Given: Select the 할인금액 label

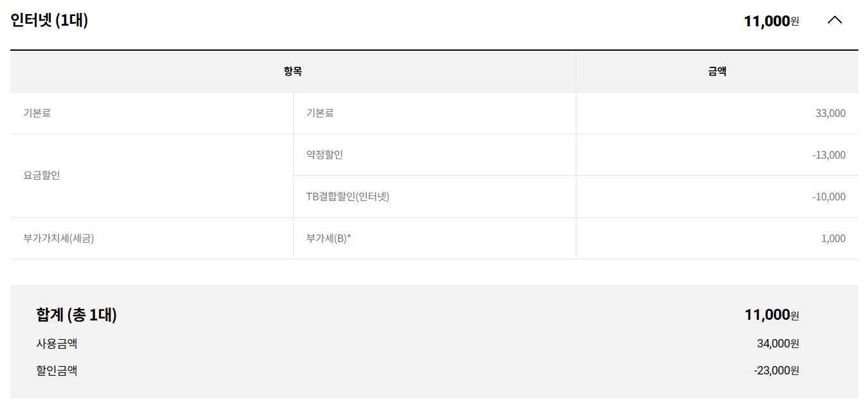Looking at the screenshot, I should [57, 371].
